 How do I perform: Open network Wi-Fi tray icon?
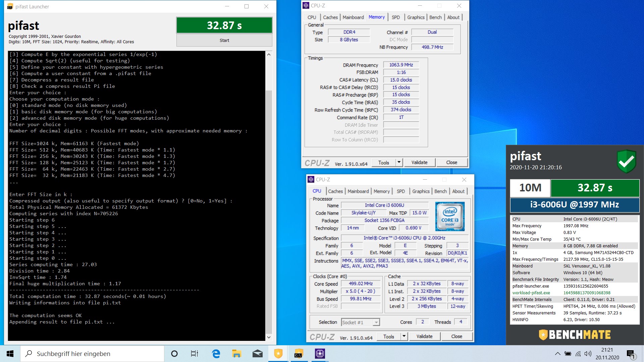coord(578,354)
